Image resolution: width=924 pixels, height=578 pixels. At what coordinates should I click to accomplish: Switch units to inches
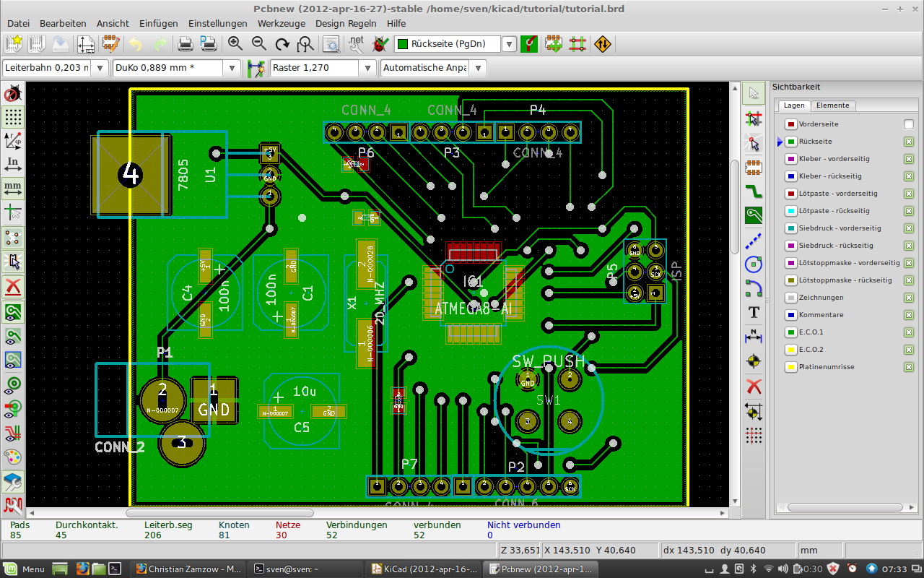[x=13, y=164]
